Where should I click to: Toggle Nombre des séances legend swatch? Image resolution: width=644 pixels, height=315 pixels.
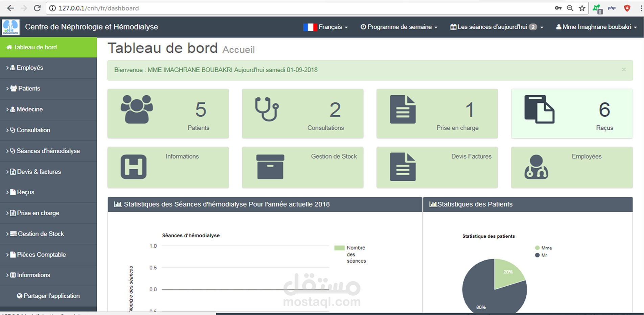point(339,248)
